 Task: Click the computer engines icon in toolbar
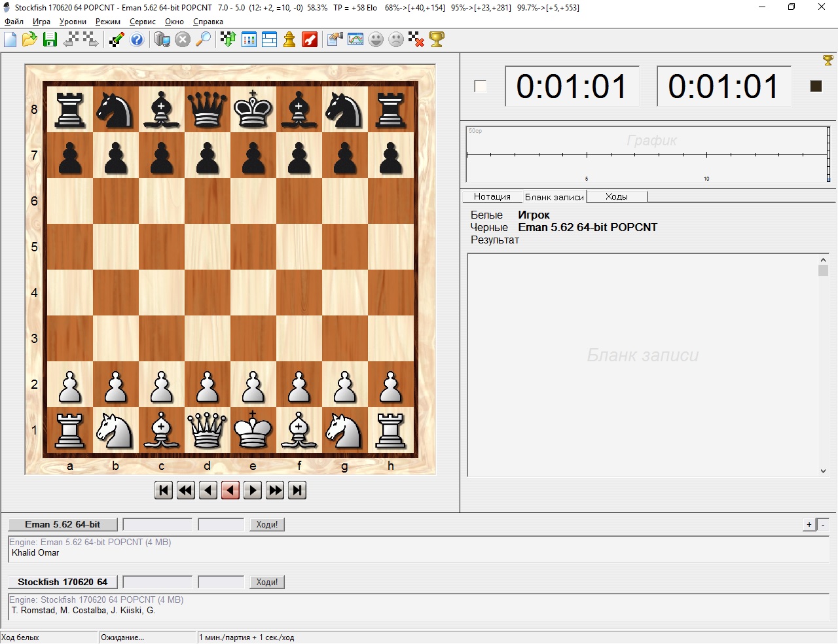coord(162,40)
